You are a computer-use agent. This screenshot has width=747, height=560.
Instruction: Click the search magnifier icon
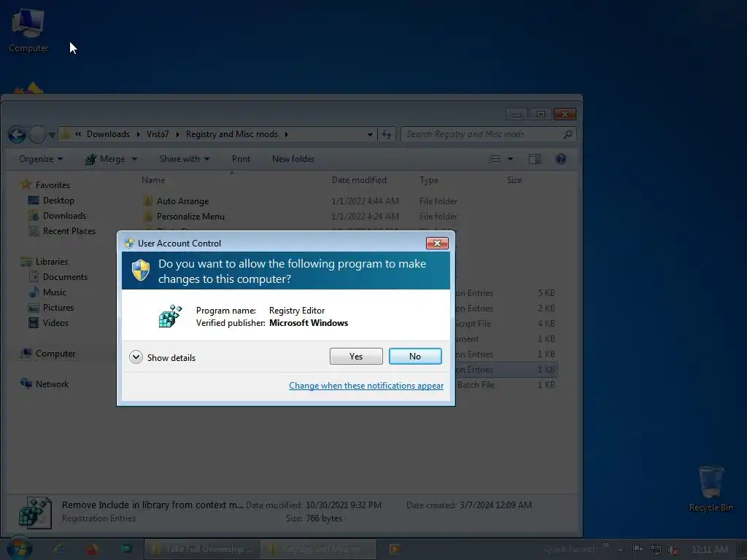tap(568, 135)
